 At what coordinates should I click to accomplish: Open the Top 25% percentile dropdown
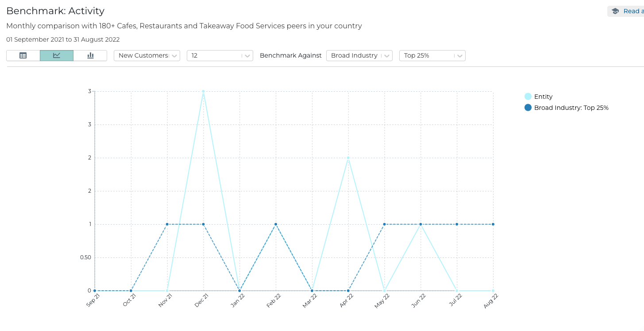point(432,55)
